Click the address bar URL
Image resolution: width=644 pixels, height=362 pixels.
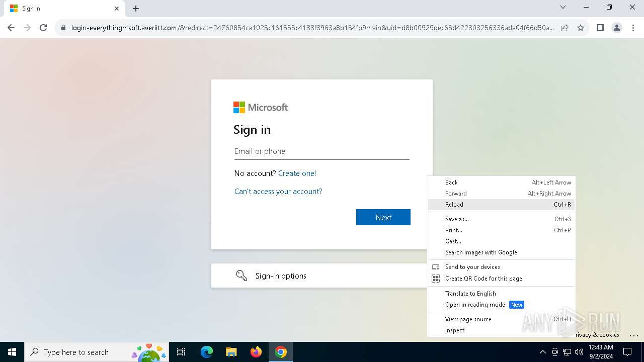[312, 28]
